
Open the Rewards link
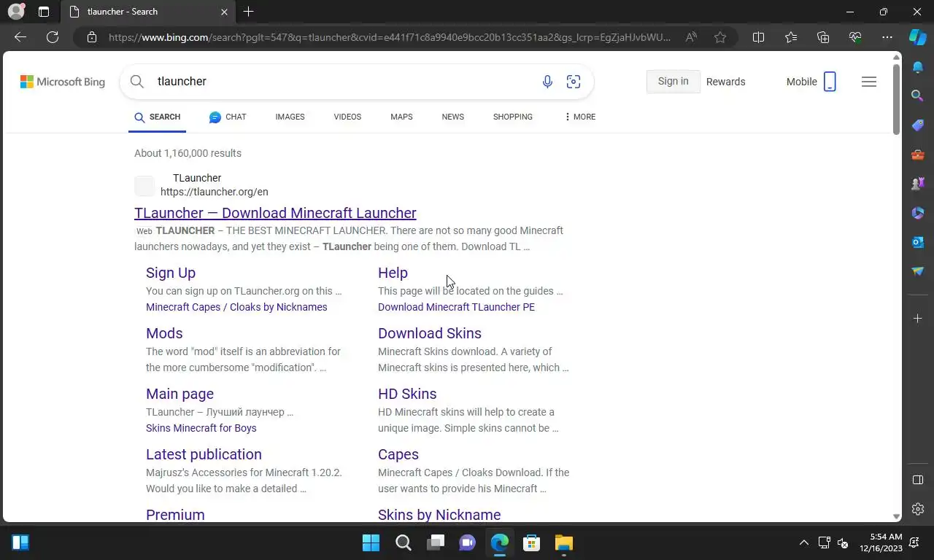point(725,82)
